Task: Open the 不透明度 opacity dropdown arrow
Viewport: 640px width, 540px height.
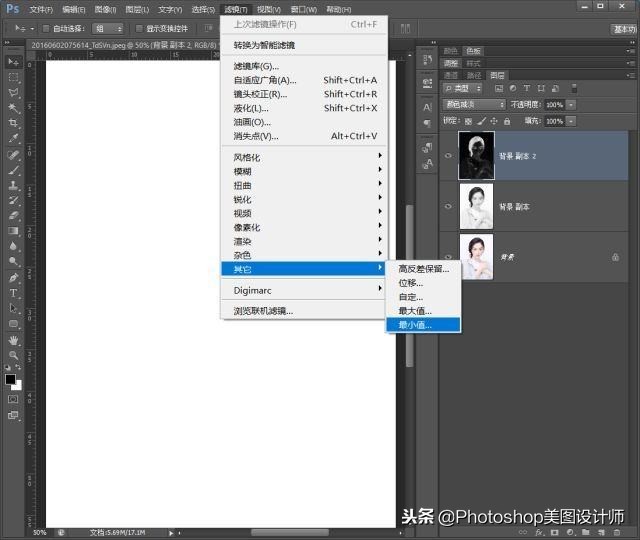Action: click(x=571, y=105)
